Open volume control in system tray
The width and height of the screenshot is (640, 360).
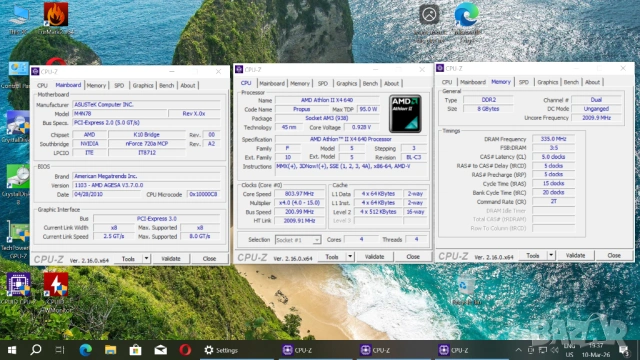[x=554, y=350]
